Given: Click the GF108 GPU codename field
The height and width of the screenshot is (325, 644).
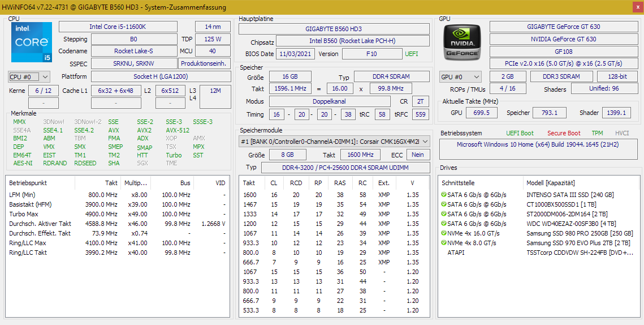Looking at the screenshot, I should pos(564,52).
